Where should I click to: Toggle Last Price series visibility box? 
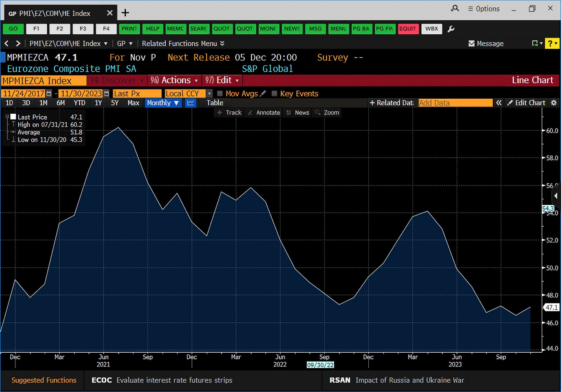click(x=13, y=117)
